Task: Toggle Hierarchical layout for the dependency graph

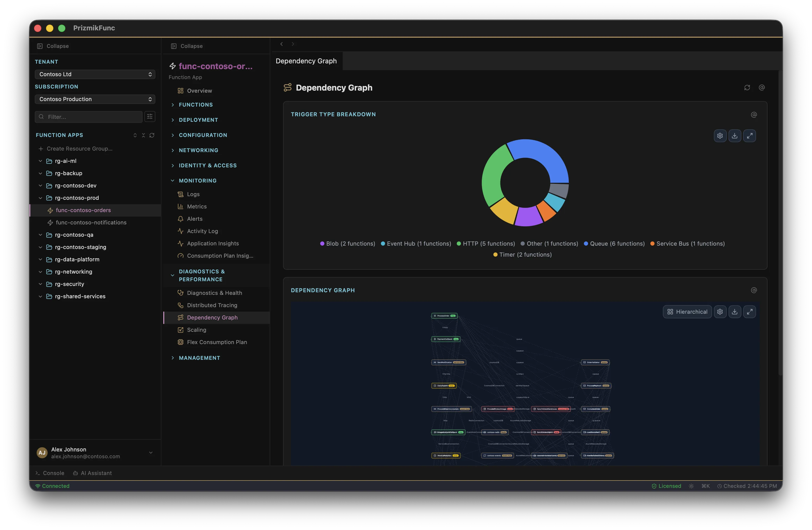Action: [x=687, y=311]
